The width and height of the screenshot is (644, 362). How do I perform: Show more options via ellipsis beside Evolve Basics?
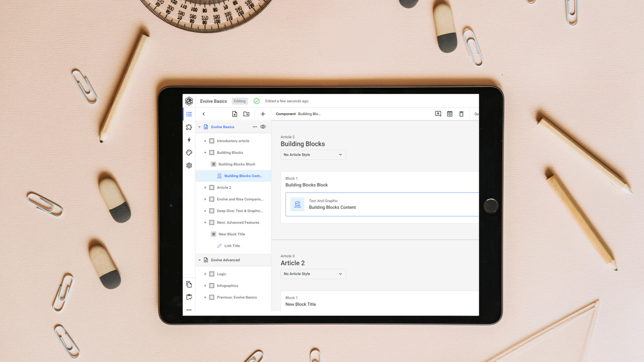click(255, 127)
